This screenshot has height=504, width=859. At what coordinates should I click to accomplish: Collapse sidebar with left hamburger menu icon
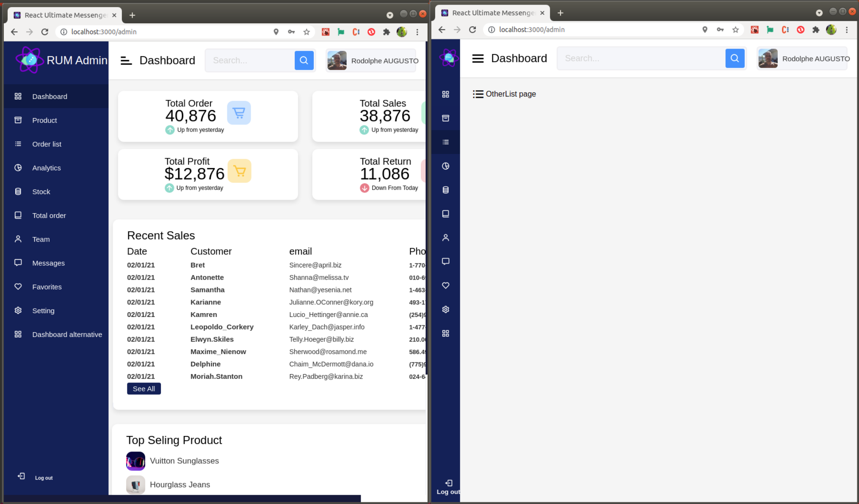(126, 61)
